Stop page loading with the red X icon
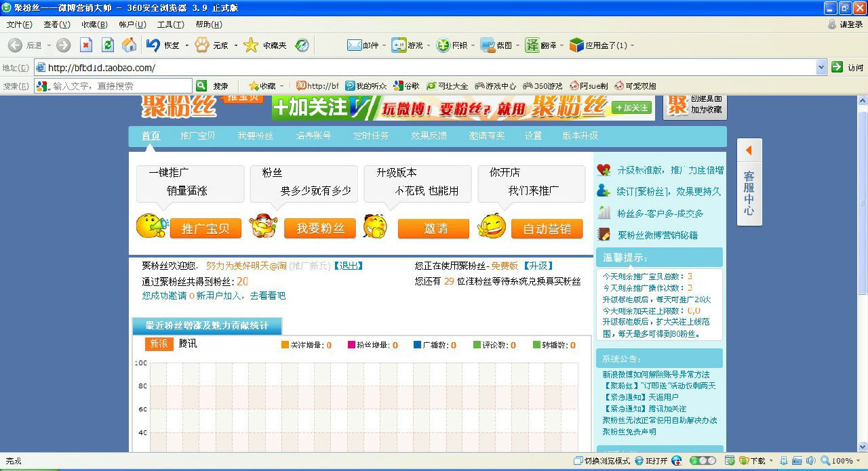This screenshot has height=471, width=868. click(x=85, y=45)
